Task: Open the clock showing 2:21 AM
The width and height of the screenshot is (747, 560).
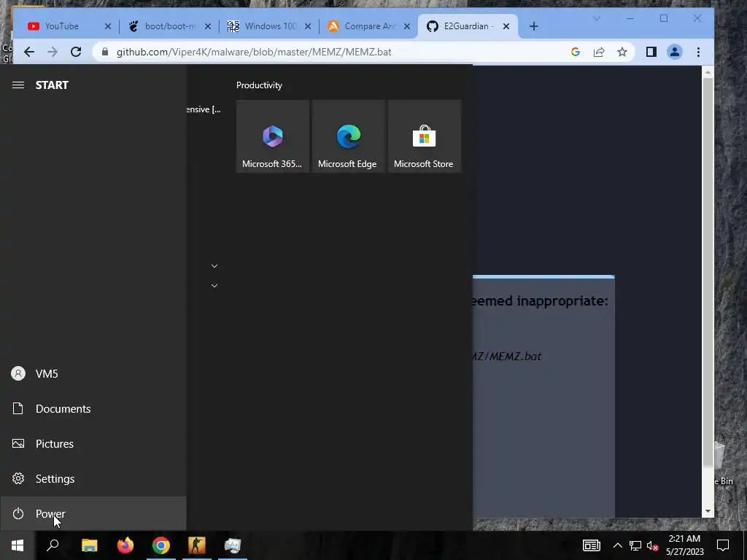Action: (x=684, y=545)
